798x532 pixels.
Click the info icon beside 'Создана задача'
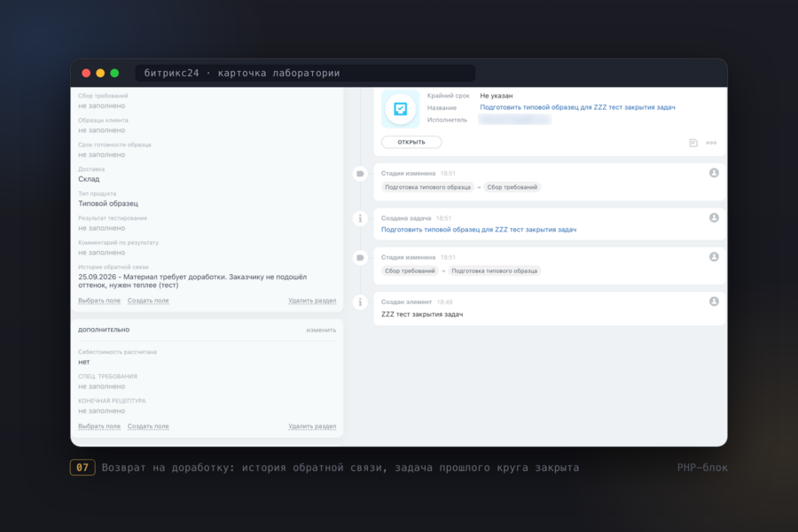coord(360,218)
